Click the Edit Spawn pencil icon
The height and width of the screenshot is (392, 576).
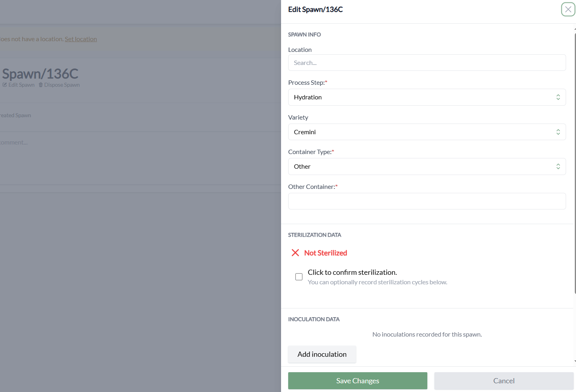(5, 85)
